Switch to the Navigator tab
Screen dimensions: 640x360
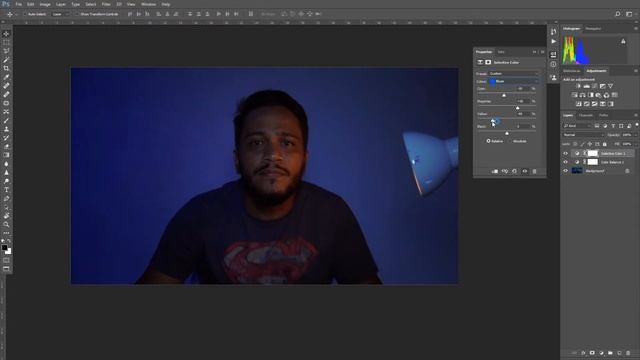[593, 29]
